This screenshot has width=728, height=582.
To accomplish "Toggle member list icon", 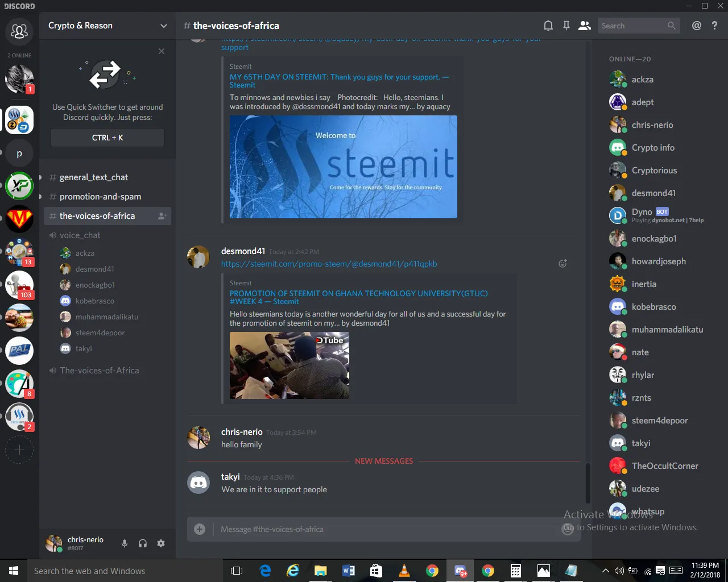I will [585, 26].
